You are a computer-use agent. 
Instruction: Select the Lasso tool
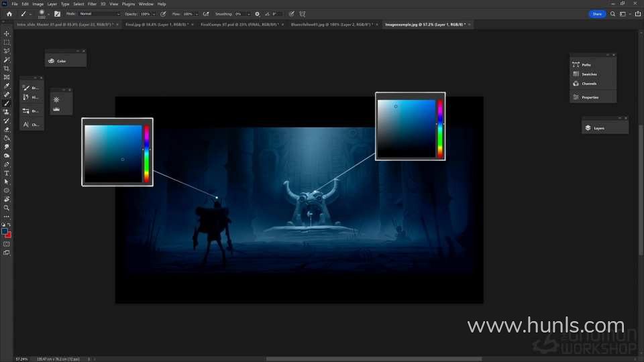7,51
